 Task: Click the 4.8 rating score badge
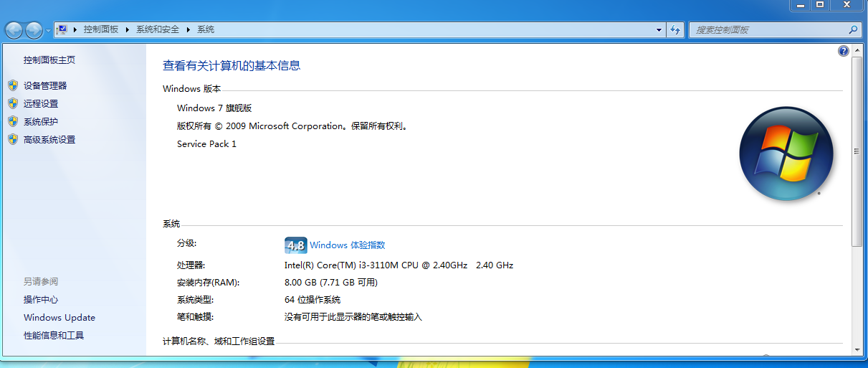point(295,245)
